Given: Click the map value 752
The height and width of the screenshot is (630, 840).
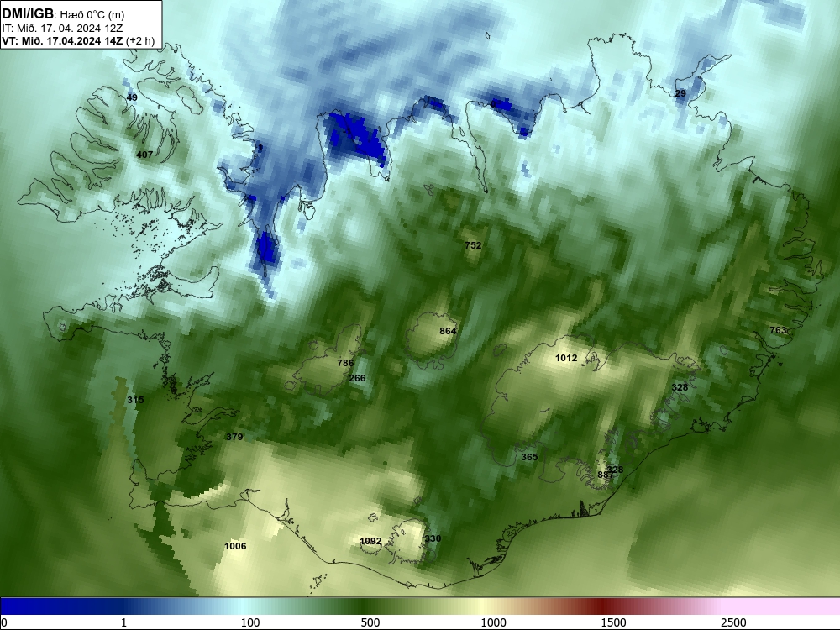Looking at the screenshot, I should click(473, 245).
